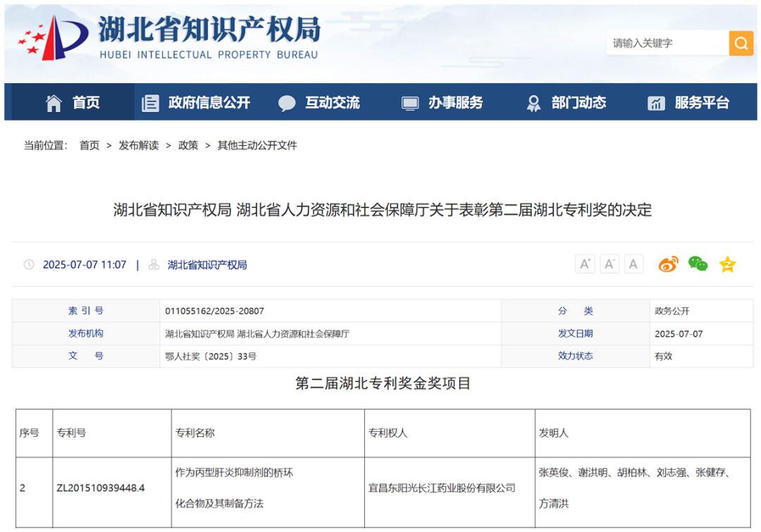Open the 政府信息公开 menu
Screen dimensions: 761x532
[x=196, y=103]
